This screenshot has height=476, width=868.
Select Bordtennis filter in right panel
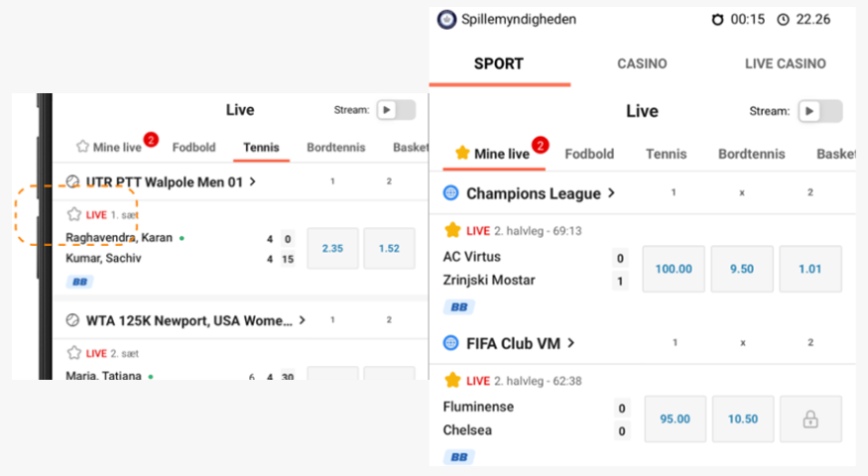tap(751, 154)
